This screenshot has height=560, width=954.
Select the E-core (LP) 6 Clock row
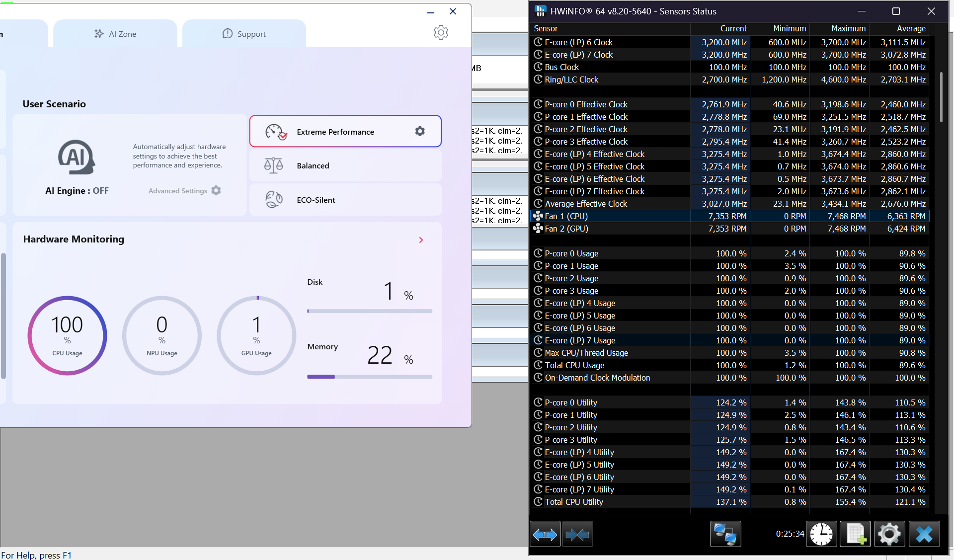click(730, 42)
